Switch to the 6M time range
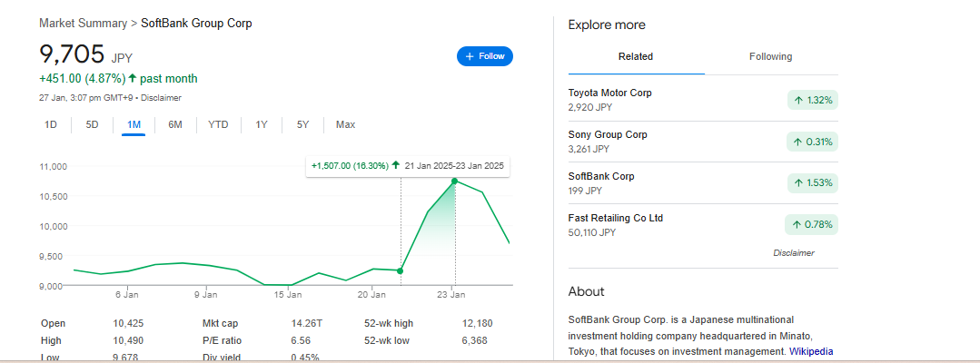 (175, 124)
